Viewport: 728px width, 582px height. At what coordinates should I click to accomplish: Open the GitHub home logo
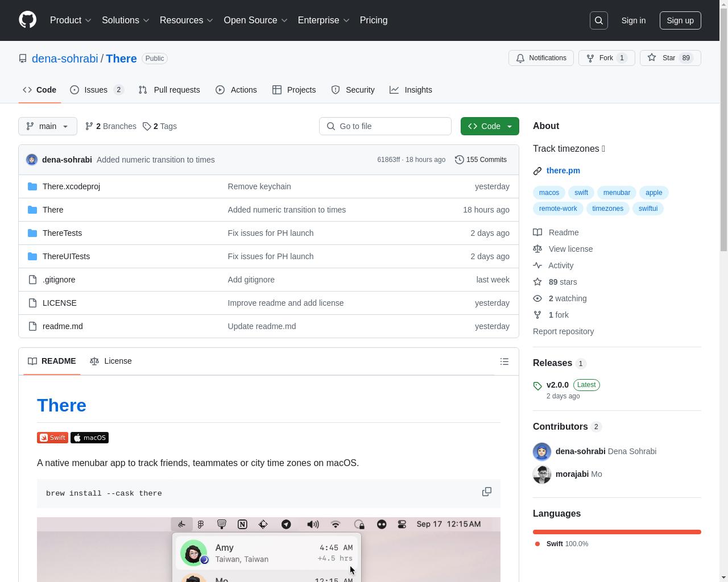(27, 20)
